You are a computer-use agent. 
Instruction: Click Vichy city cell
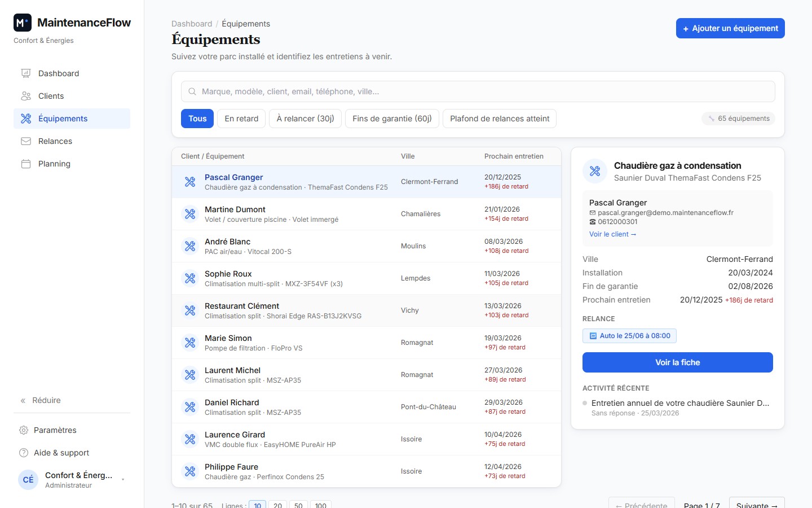(x=410, y=310)
